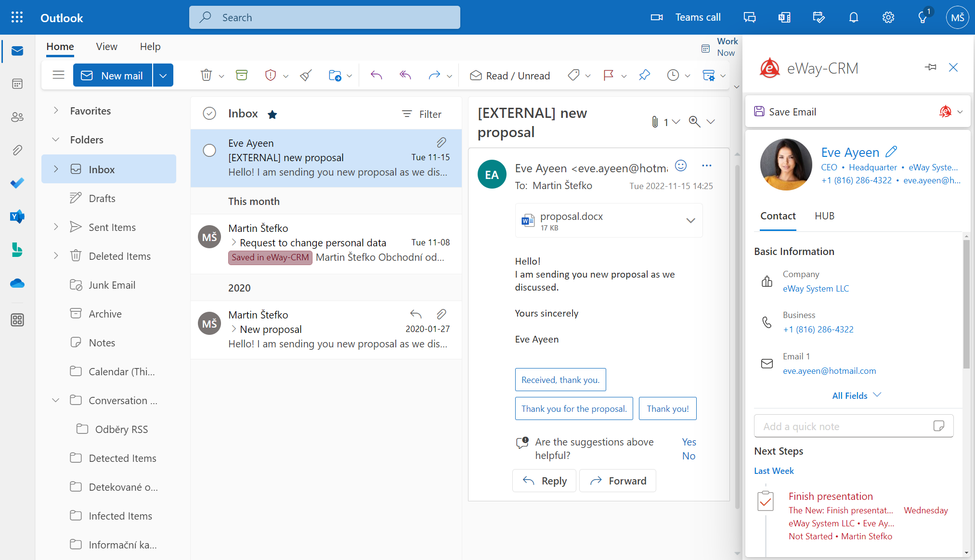Open More apps grid icon

(x=17, y=320)
